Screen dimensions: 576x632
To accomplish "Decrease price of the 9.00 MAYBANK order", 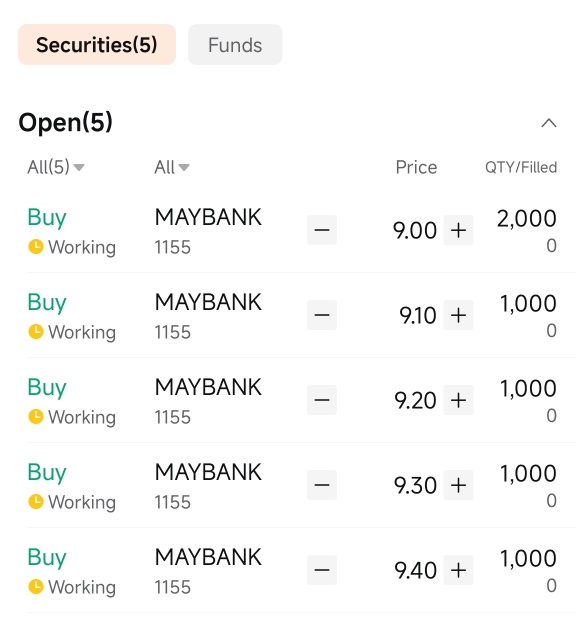I will (322, 230).
